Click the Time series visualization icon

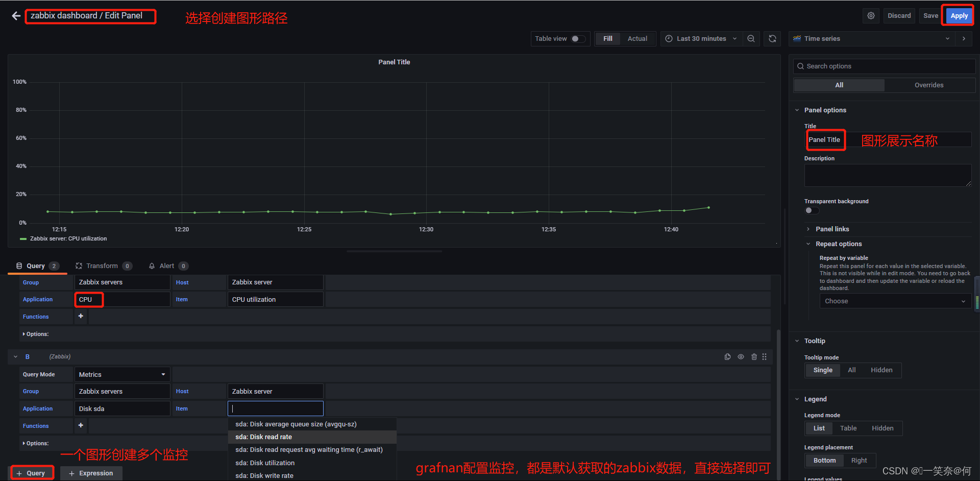tap(797, 39)
